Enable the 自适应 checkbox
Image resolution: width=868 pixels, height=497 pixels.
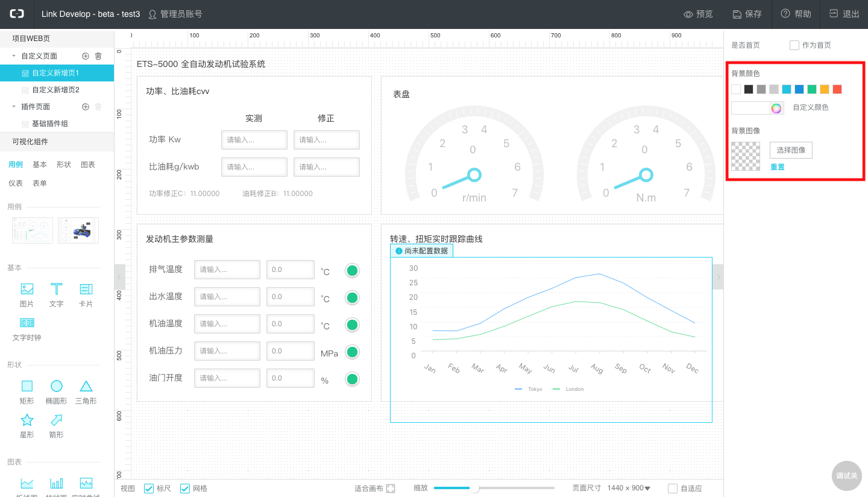coord(673,489)
